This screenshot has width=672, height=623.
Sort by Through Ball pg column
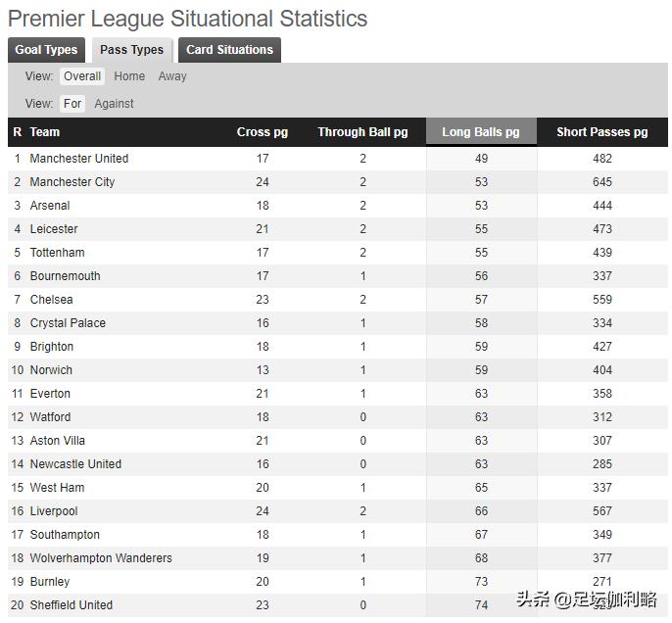click(x=362, y=132)
